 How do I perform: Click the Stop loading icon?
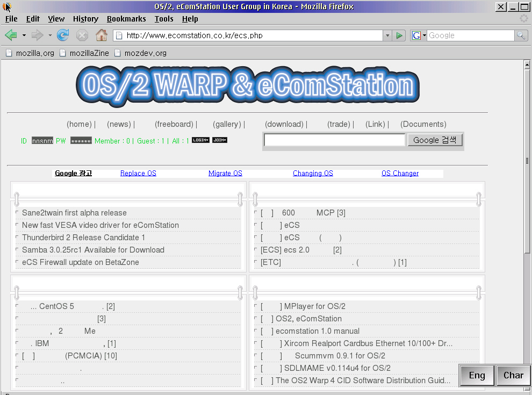coord(82,35)
